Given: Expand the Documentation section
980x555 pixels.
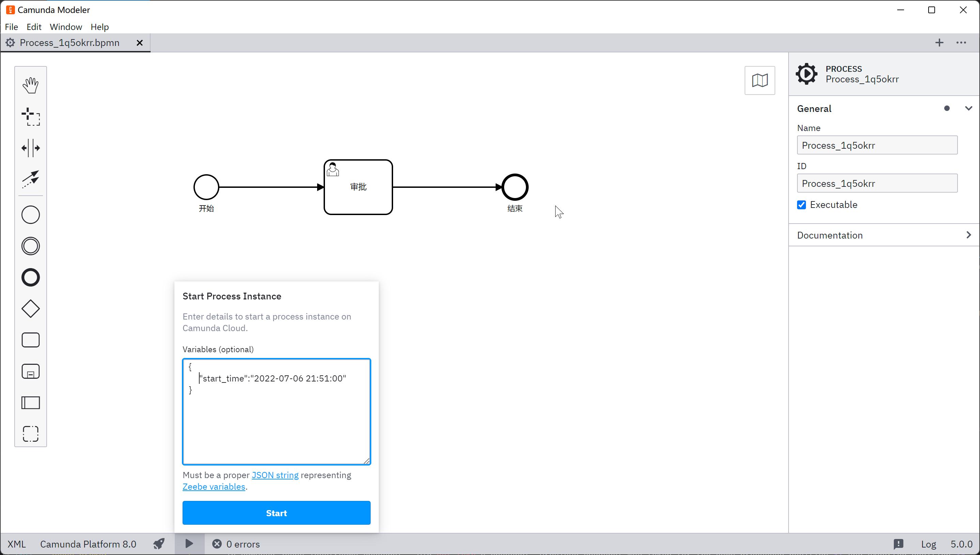Looking at the screenshot, I should 968,235.
